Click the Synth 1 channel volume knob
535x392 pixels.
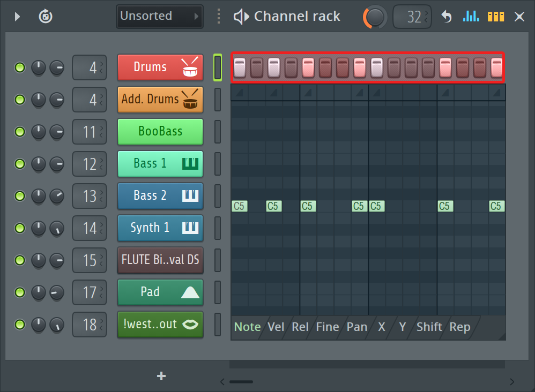pyautogui.click(x=57, y=228)
